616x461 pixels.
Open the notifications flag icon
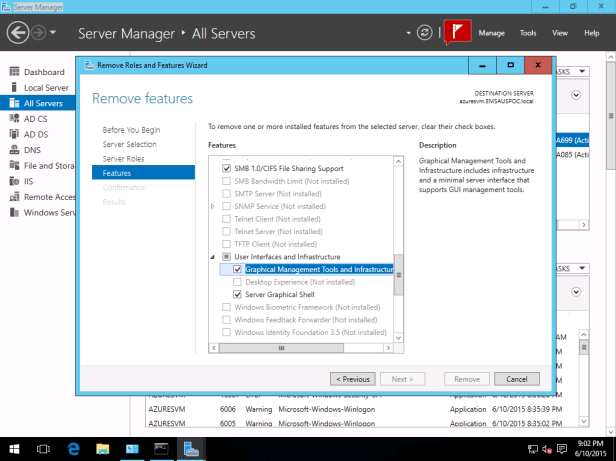457,32
